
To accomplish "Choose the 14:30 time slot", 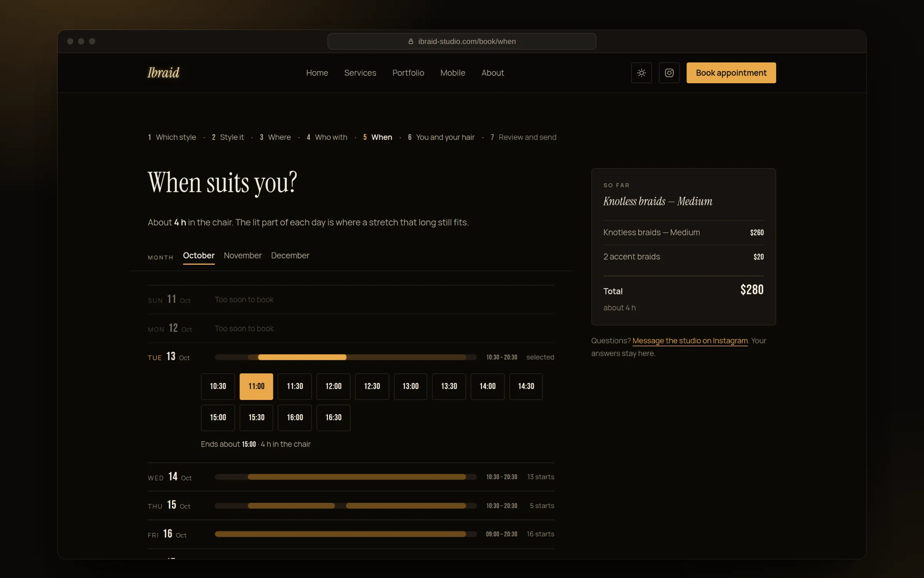I will pos(526,386).
